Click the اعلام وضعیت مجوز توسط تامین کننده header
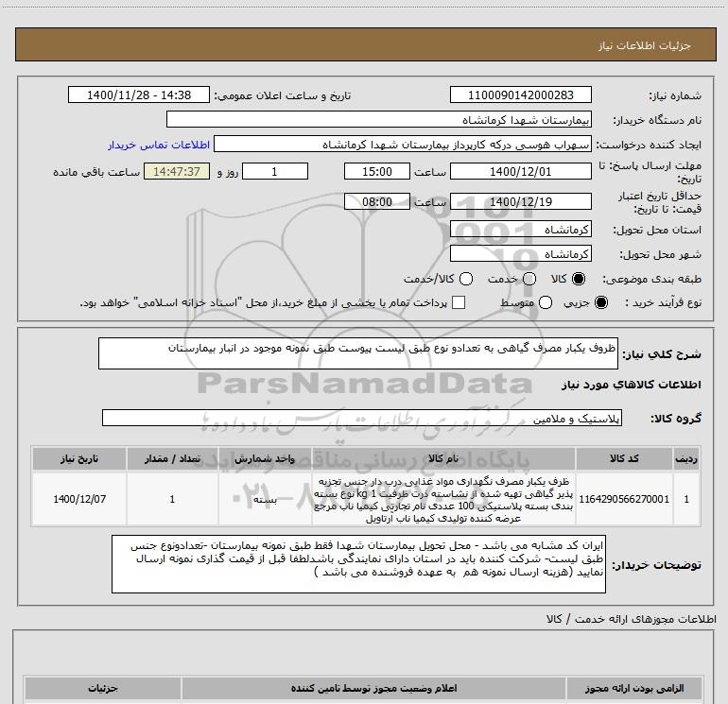The width and height of the screenshot is (728, 704). (x=373, y=688)
